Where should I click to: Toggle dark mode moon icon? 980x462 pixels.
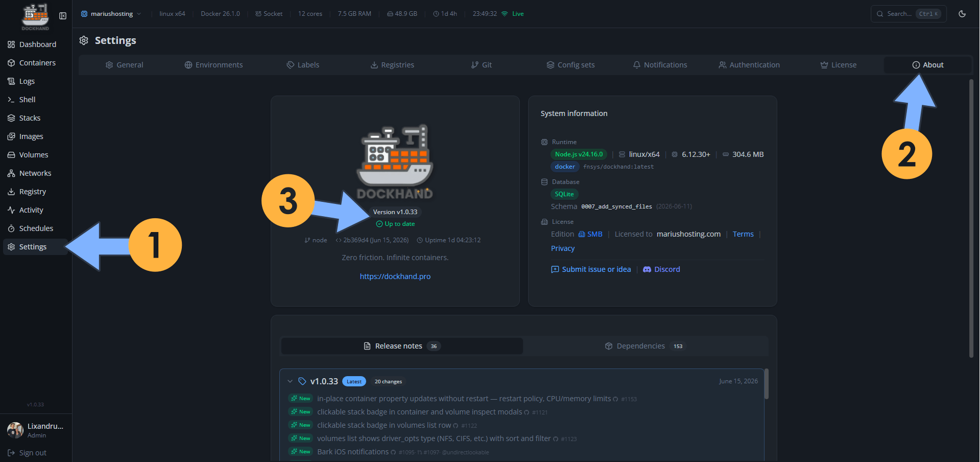coord(962,14)
